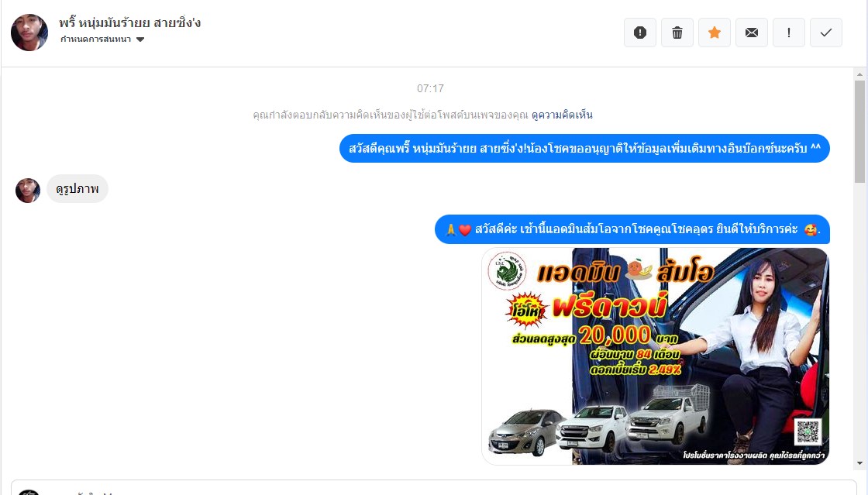
Task: Toggle the orange star on this conversation
Action: (714, 33)
